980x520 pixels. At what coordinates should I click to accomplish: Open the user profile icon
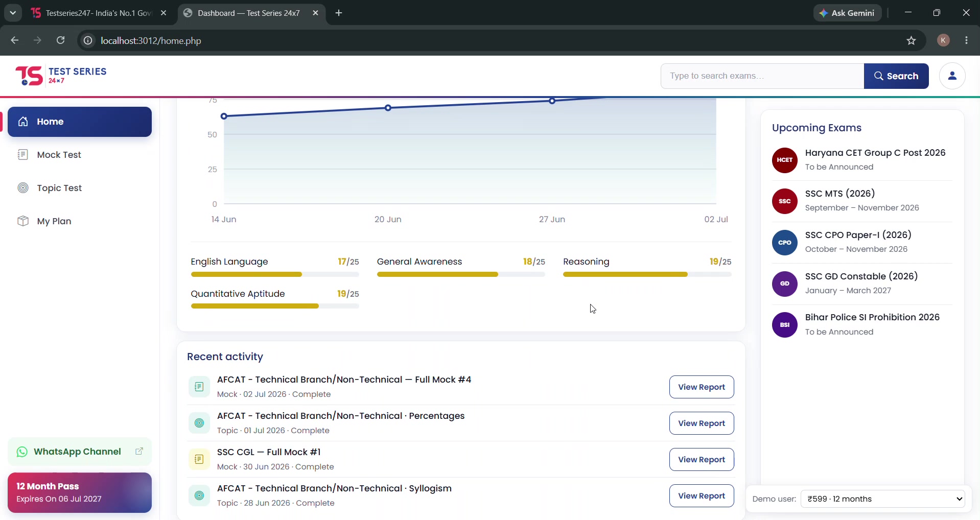[x=952, y=76]
